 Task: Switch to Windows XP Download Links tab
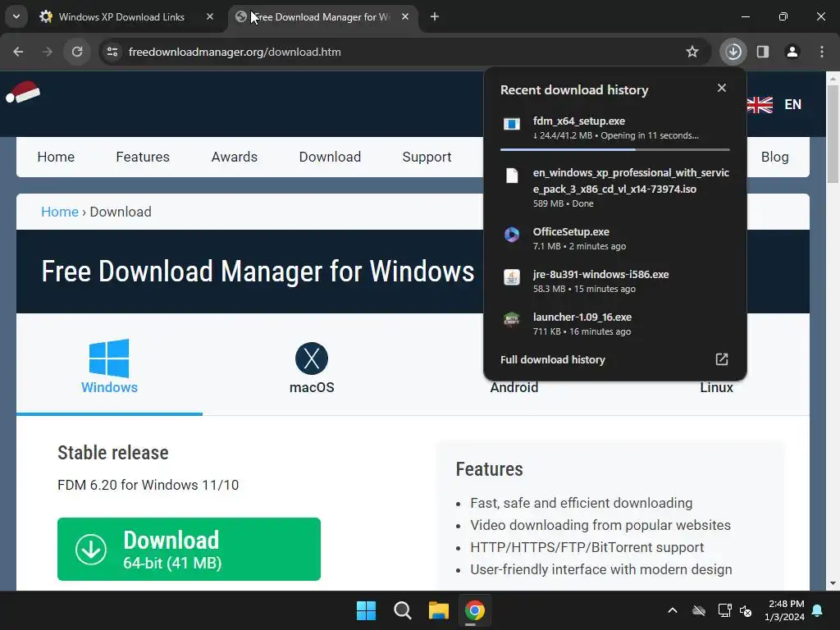(x=121, y=17)
